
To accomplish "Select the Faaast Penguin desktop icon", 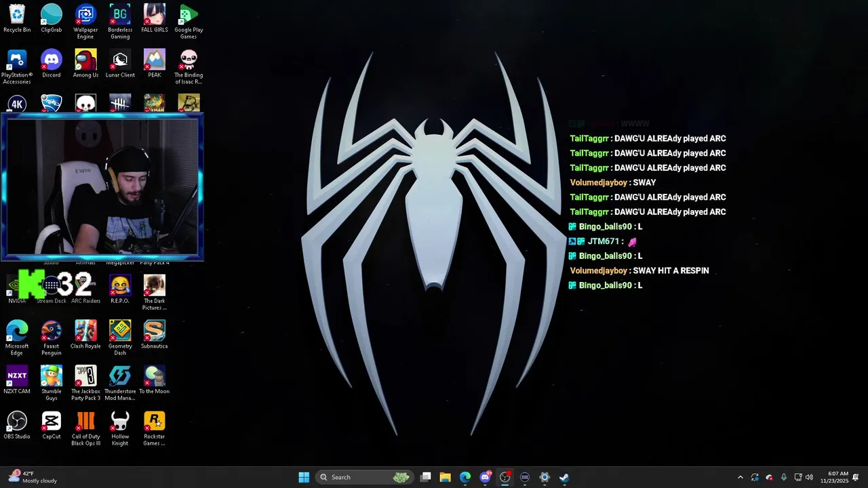I will tap(51, 338).
